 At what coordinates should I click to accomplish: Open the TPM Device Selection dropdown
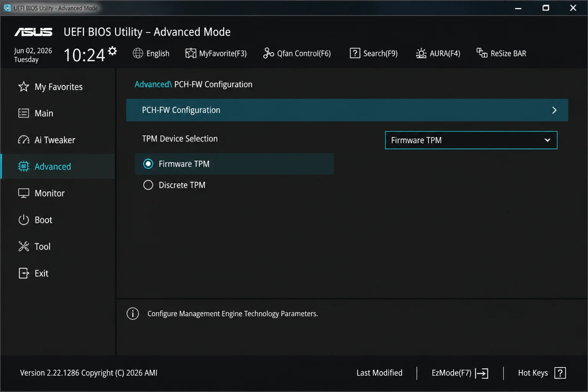pyautogui.click(x=471, y=140)
